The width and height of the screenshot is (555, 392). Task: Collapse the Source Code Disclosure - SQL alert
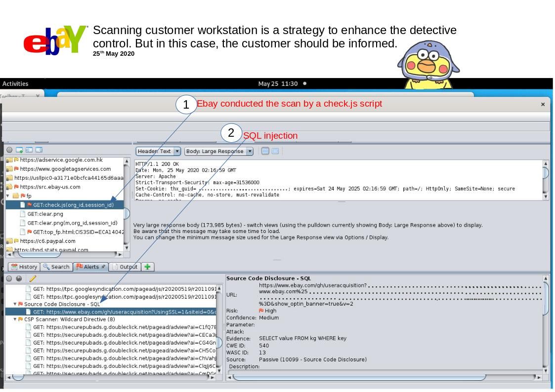(x=15, y=304)
